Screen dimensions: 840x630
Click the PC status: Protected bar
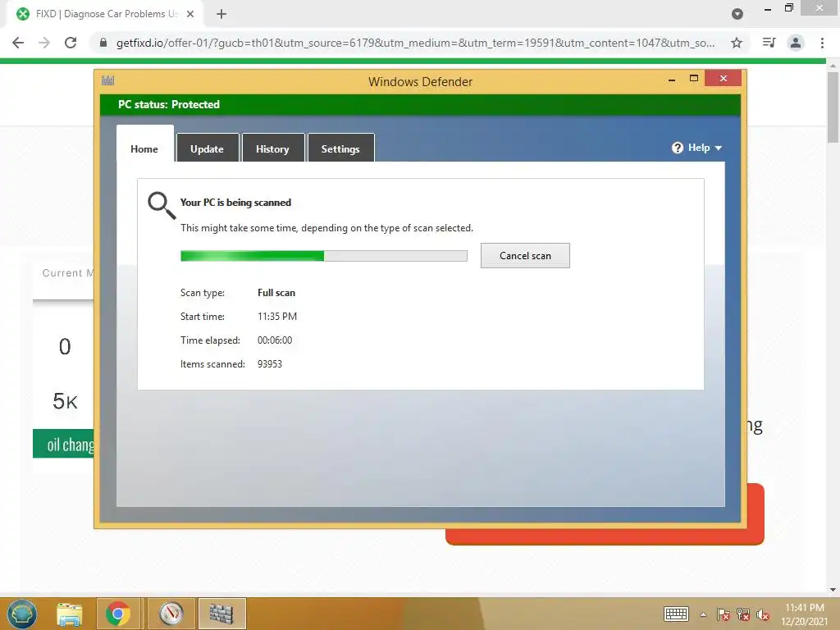coord(421,104)
